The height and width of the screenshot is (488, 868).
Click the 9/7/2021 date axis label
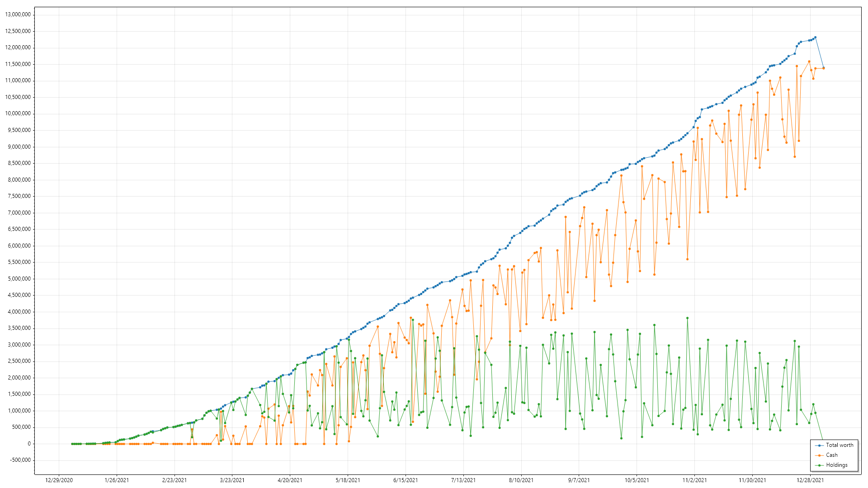[x=579, y=480]
